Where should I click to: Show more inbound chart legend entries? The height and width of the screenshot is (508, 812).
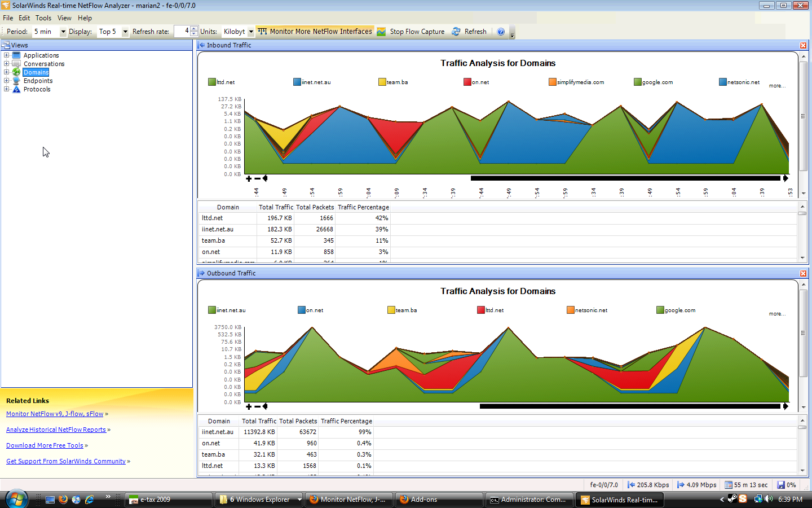(x=777, y=86)
